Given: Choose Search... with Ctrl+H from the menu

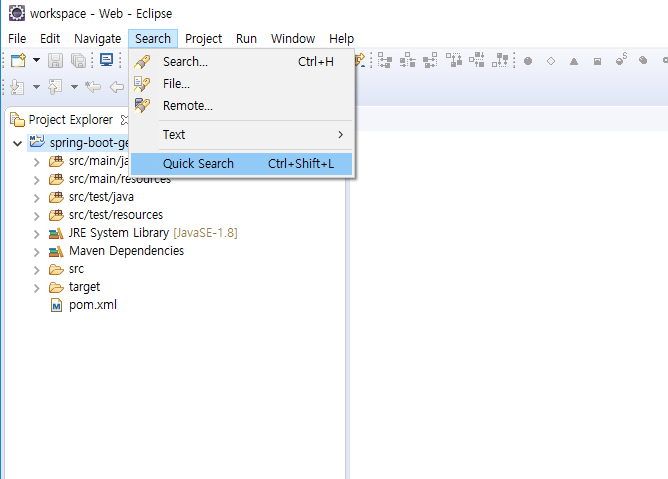Looking at the screenshot, I should [242, 62].
